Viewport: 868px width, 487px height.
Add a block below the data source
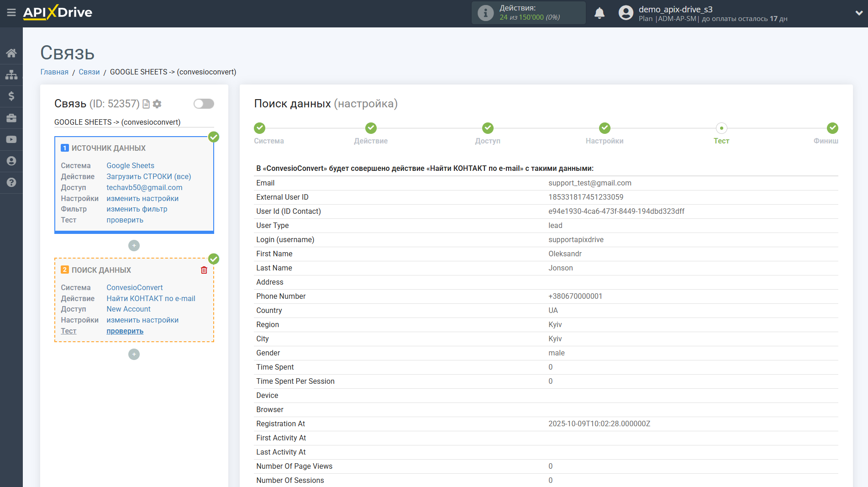[134, 246]
